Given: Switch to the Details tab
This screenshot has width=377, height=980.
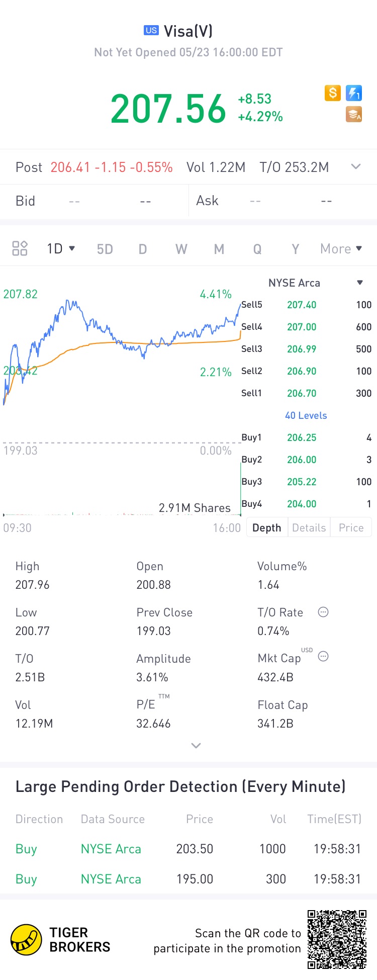Looking at the screenshot, I should coord(309,527).
